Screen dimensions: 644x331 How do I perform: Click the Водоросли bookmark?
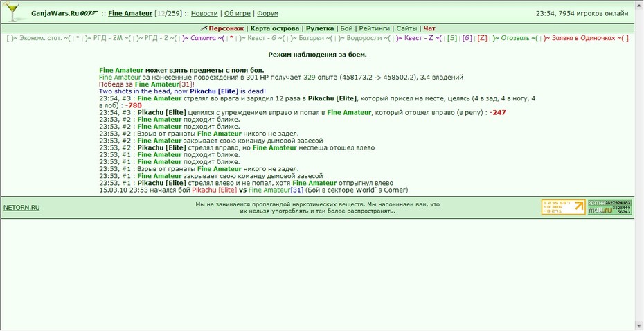tap(363, 38)
